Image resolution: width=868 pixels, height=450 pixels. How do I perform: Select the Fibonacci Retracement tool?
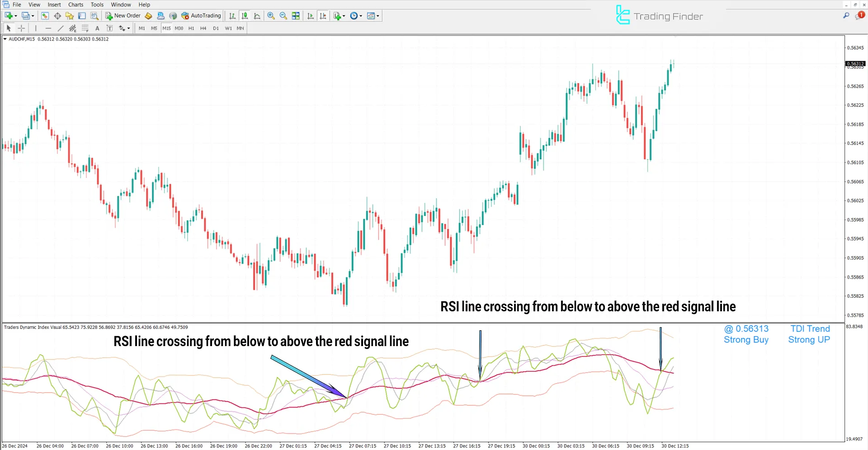(x=85, y=28)
